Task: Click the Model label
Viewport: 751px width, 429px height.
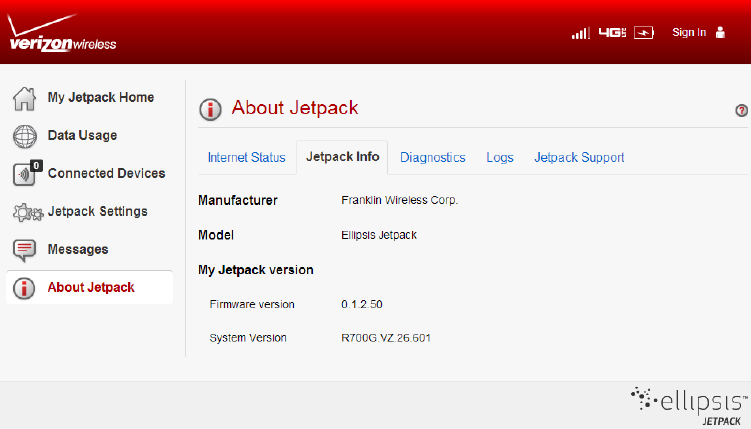Action: tap(216, 235)
